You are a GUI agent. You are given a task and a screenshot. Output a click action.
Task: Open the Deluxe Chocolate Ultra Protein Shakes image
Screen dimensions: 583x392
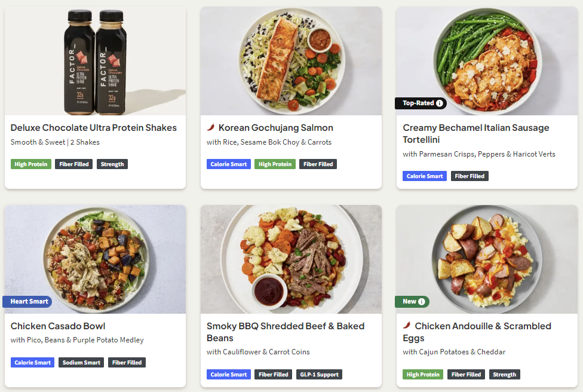(95, 61)
